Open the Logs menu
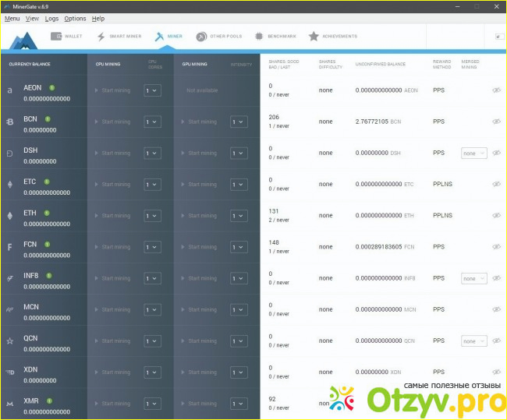 click(x=51, y=18)
